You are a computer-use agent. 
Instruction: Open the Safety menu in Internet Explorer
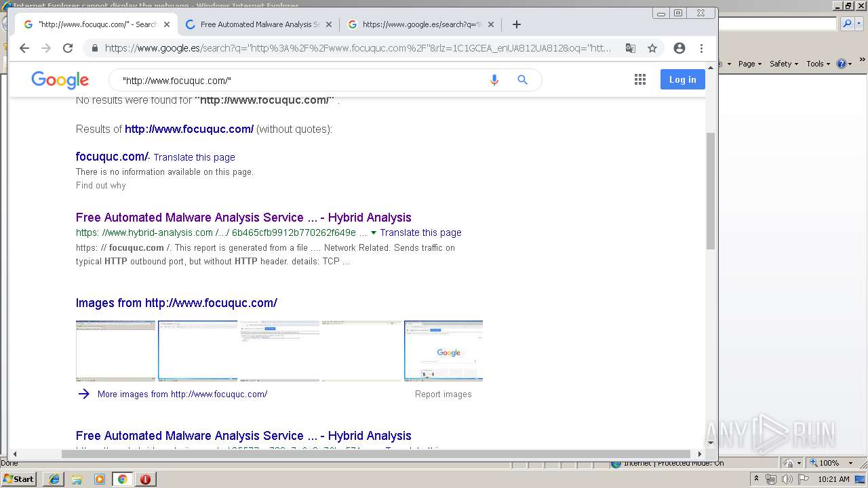pos(784,64)
